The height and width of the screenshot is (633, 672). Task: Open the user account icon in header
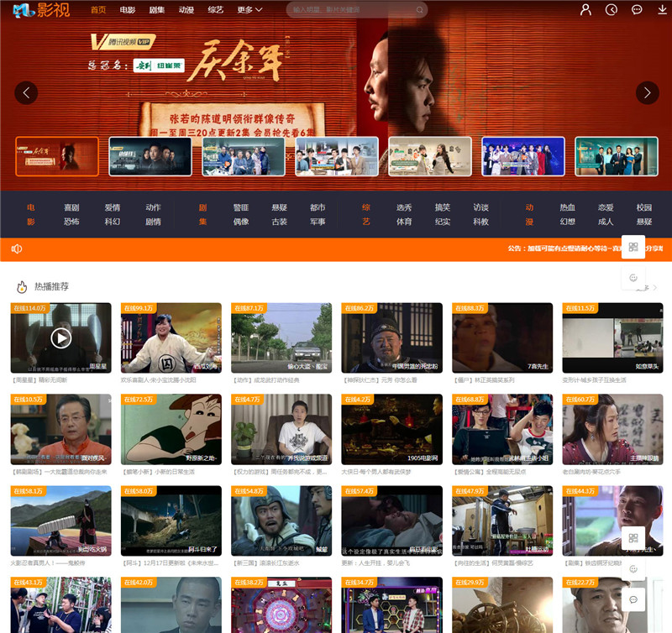tap(586, 9)
